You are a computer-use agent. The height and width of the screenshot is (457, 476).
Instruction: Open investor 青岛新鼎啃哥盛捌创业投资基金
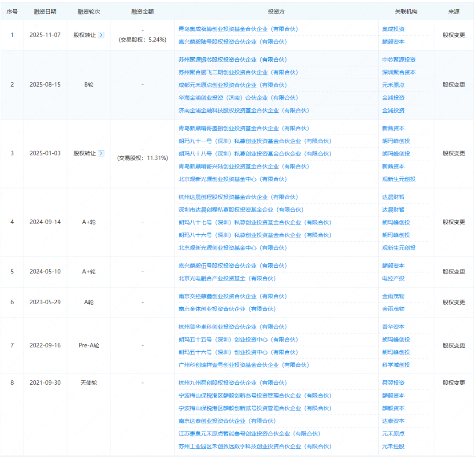tap(244, 129)
